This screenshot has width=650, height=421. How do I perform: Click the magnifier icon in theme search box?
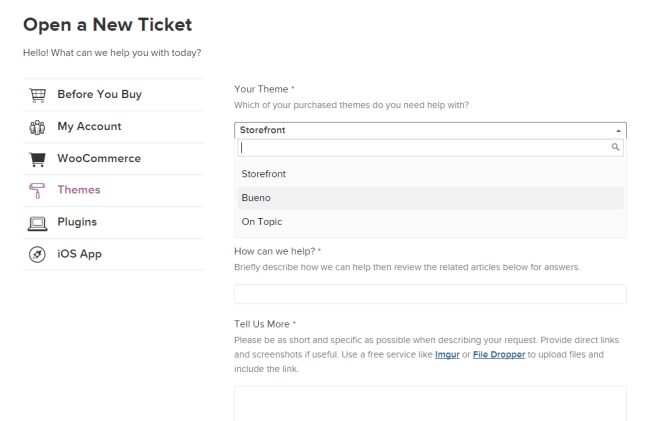615,147
